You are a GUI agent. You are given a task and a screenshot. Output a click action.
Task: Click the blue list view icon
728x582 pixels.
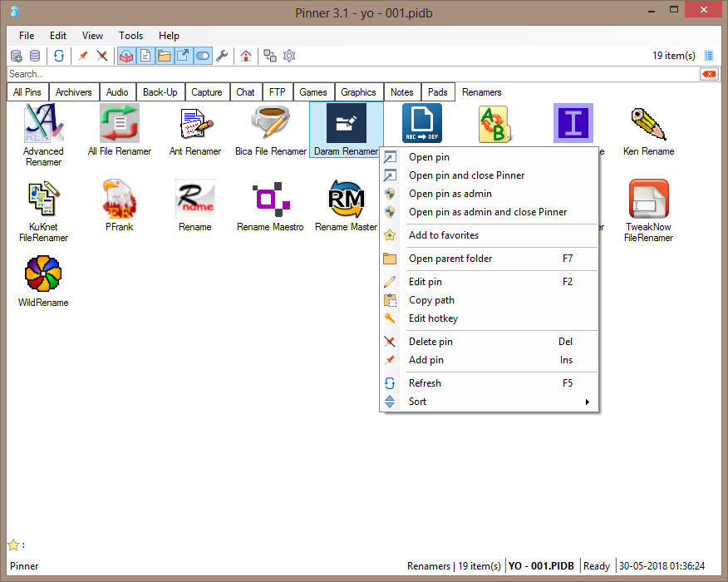click(x=709, y=56)
